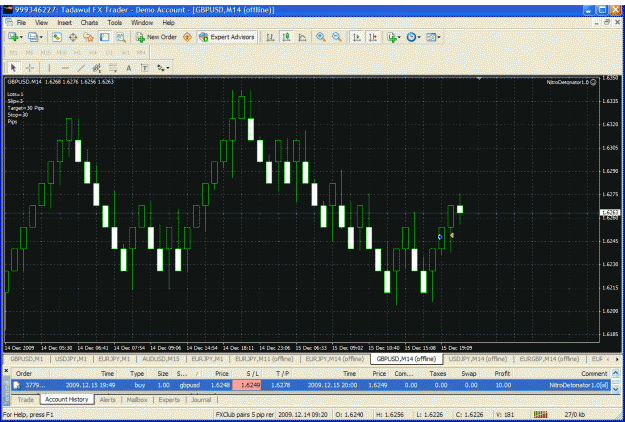Select the Fibonacci retracement tool
This screenshot has height=422, width=625.
[113, 68]
